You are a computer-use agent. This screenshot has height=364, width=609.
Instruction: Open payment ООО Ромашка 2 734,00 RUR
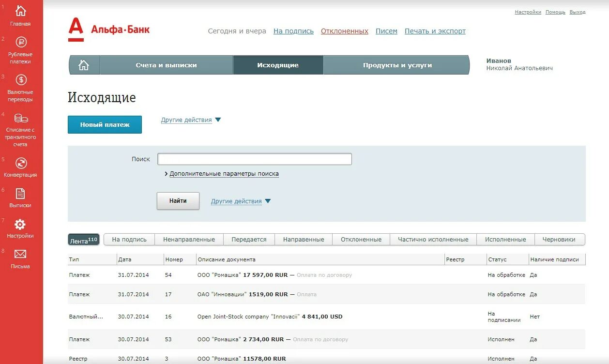pos(327,339)
